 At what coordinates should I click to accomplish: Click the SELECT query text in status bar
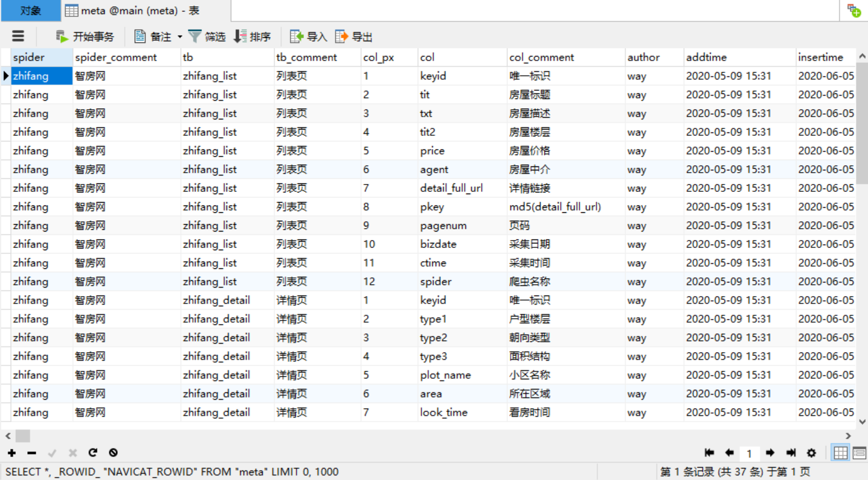[172, 472]
